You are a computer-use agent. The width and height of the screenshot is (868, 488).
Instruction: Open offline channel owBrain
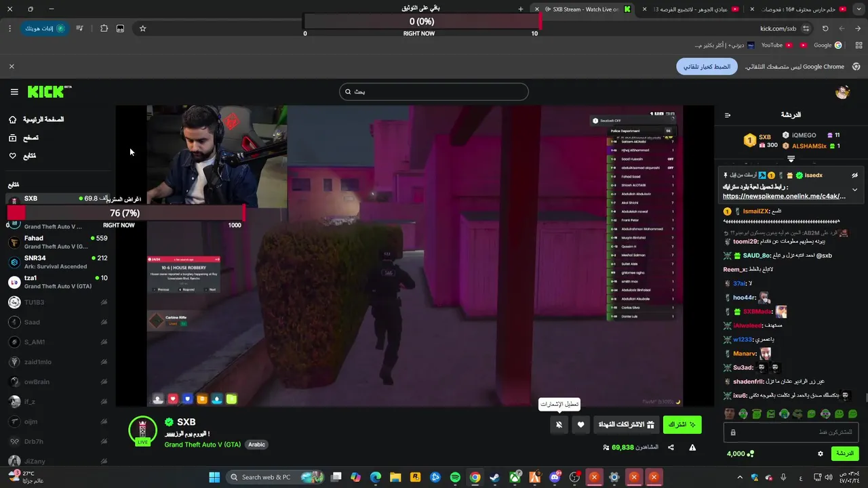[x=58, y=382]
